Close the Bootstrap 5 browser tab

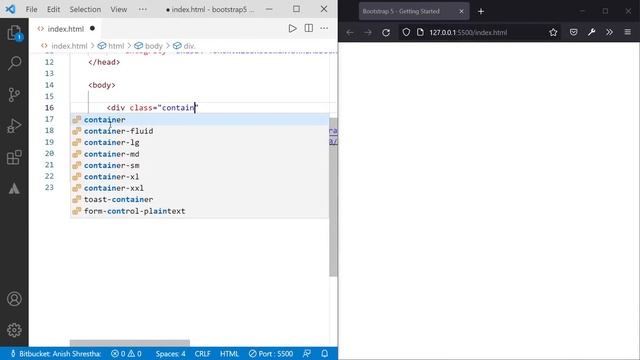point(461,11)
